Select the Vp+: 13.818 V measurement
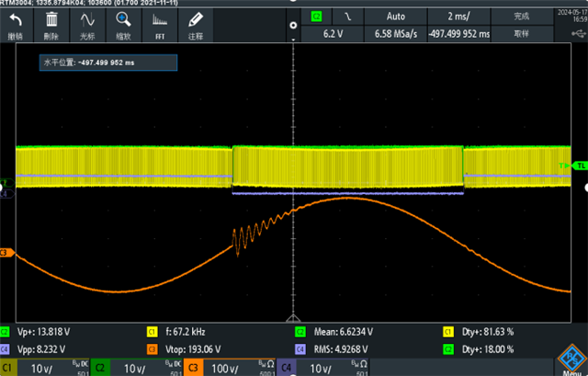The height and width of the screenshot is (376, 588). tap(43, 332)
